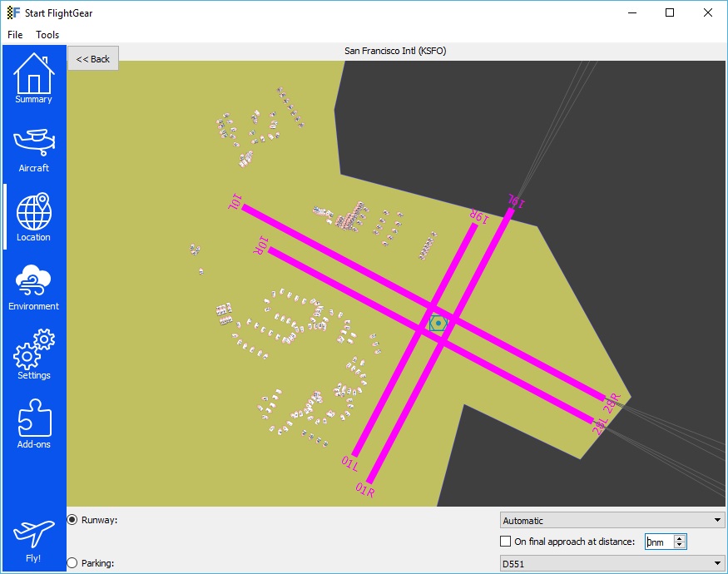Image resolution: width=728 pixels, height=574 pixels.
Task: Close the Start FlightGear window
Action: 707,12
